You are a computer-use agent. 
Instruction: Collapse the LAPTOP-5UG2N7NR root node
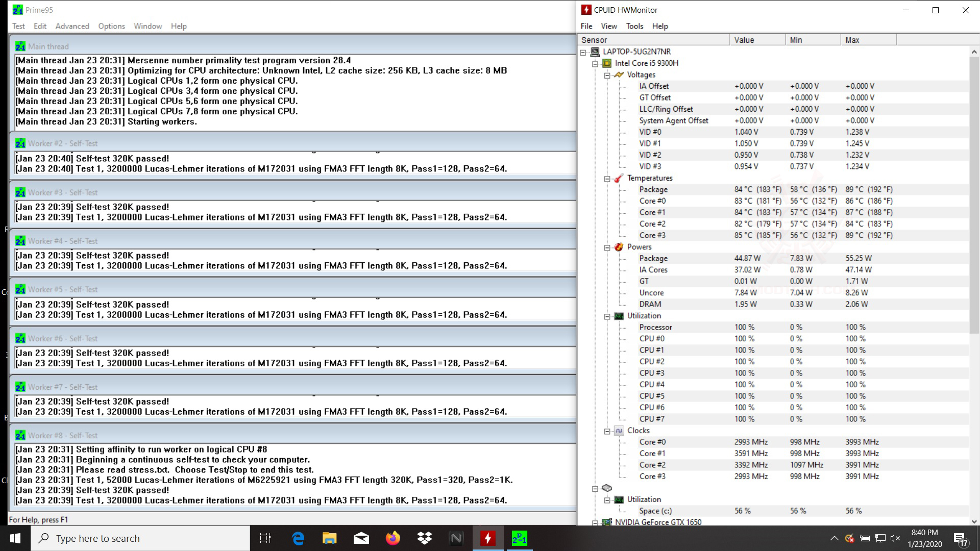[583, 52]
